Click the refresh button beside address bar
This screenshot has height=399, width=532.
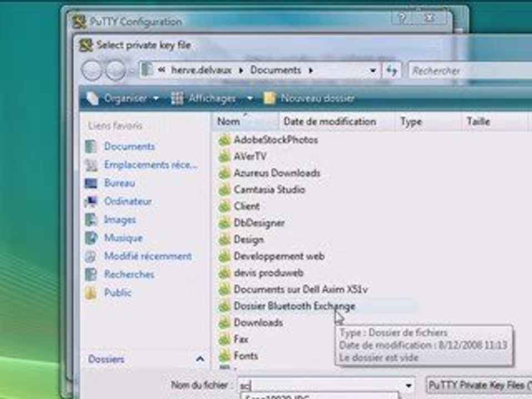(x=392, y=70)
